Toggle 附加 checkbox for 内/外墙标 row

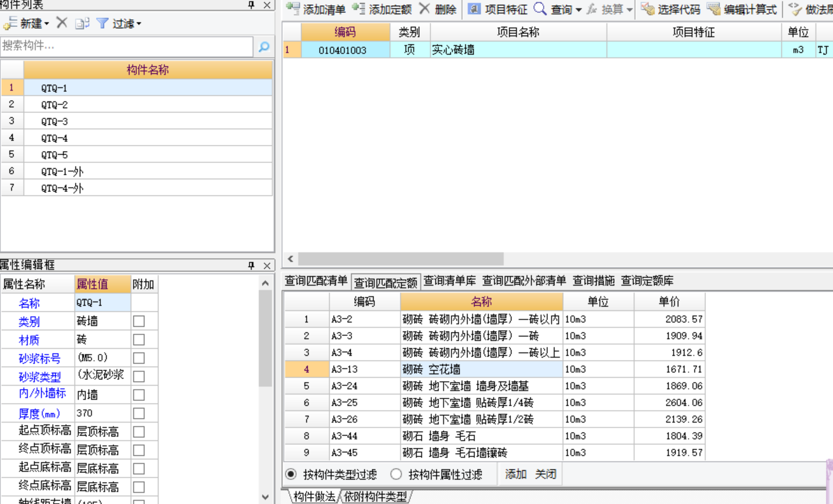[139, 395]
